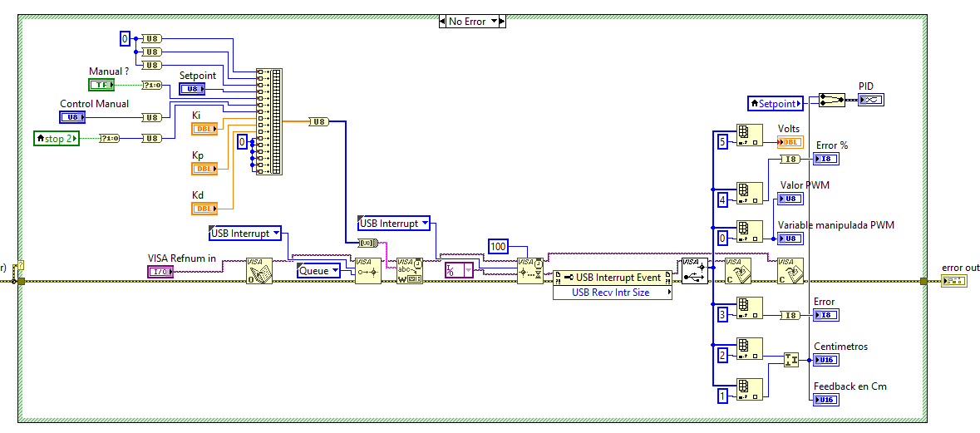Viewport: 980px width, 433px height.
Task: Select the numeric constant 1 index
Action: (x=721, y=395)
